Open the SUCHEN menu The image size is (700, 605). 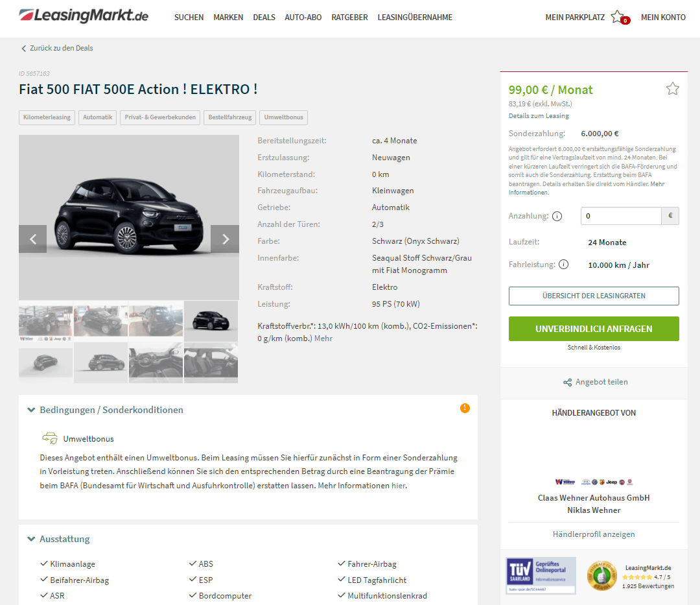pos(189,18)
